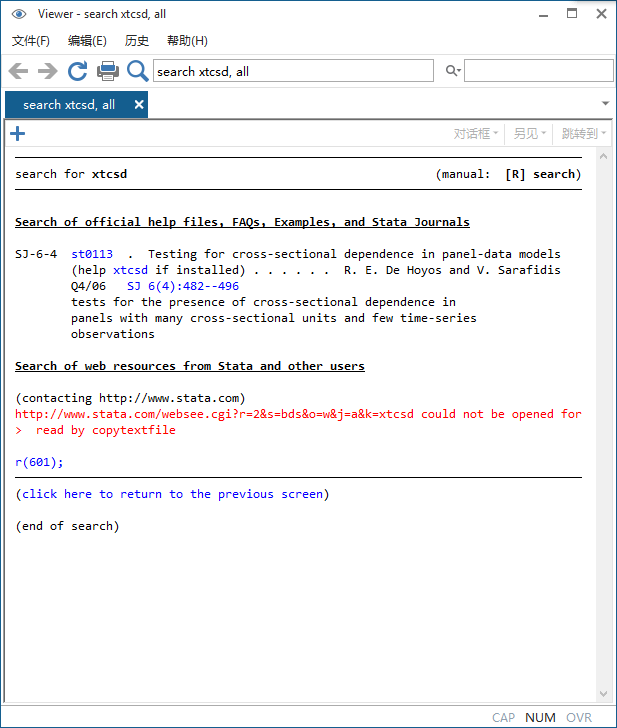Go forward with the right arrow icon
Screen dimensions: 617x728
pyautogui.click(x=48, y=71)
